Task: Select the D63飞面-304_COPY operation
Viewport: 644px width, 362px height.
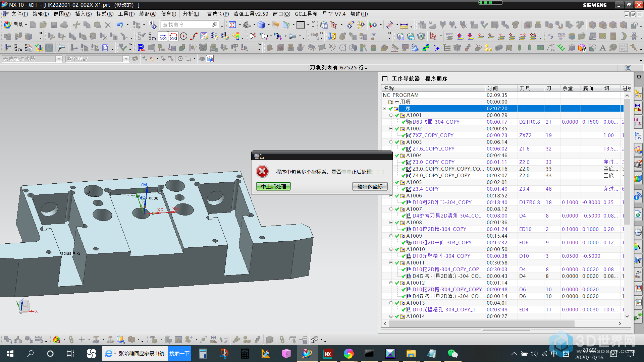Action: [436, 122]
